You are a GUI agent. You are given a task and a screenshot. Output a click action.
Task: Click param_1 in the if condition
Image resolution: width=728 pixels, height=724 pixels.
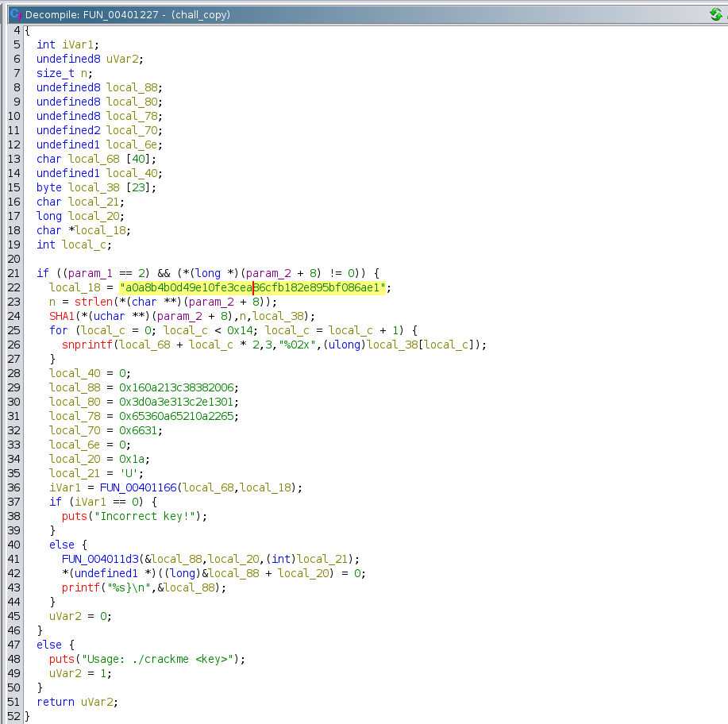pyautogui.click(x=90, y=274)
